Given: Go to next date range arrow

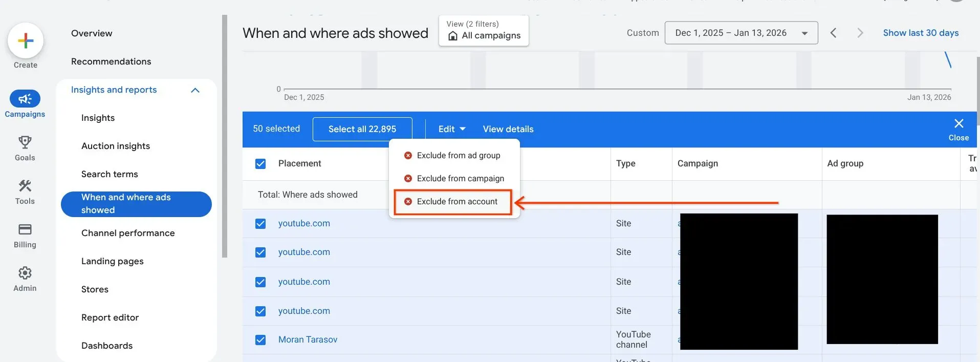Looking at the screenshot, I should tap(860, 33).
